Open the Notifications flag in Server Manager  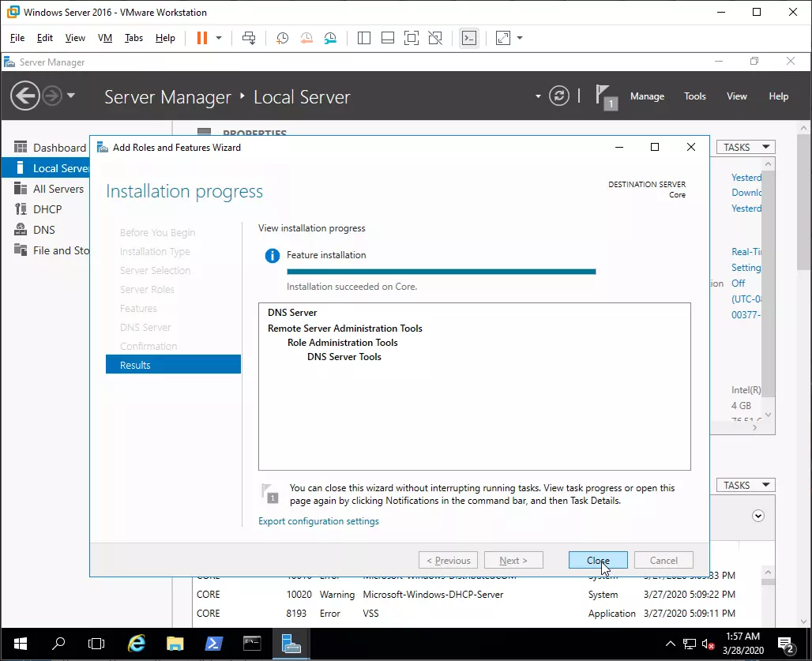coord(606,97)
